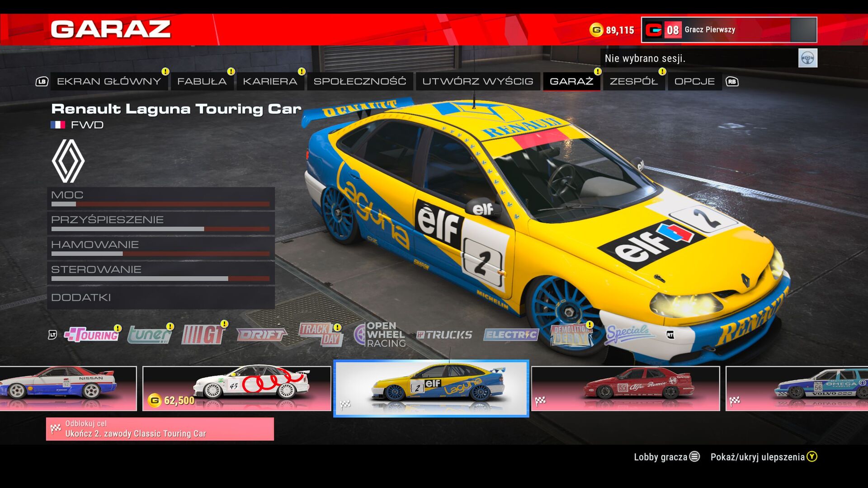Open the Społeczność tab
Image resolution: width=868 pixels, height=488 pixels.
[360, 82]
